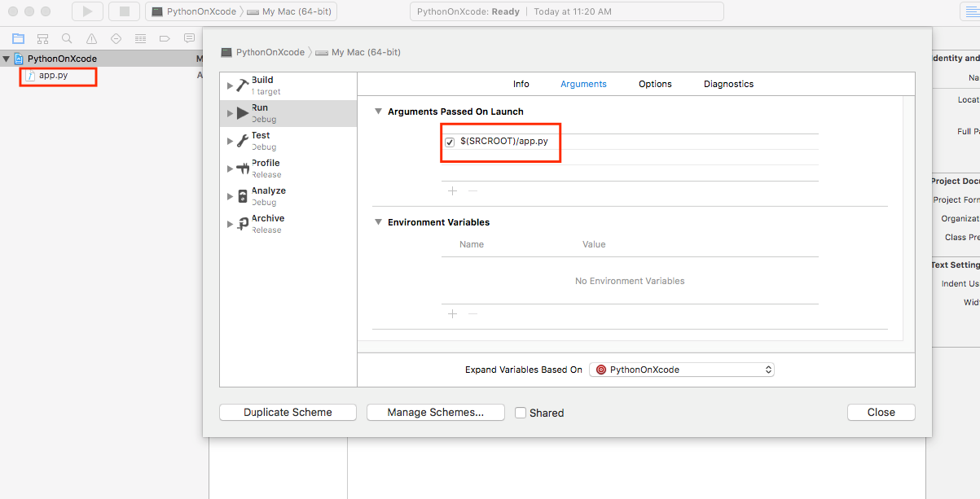980x499 pixels.
Task: Add an environment variable with plus button
Action: (453, 313)
